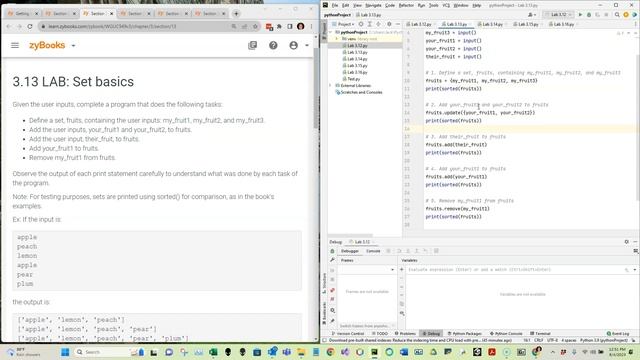Screen dimensions: 640x360
Task: Expand the evaluate expression history dropdown
Action: tap(635, 270)
